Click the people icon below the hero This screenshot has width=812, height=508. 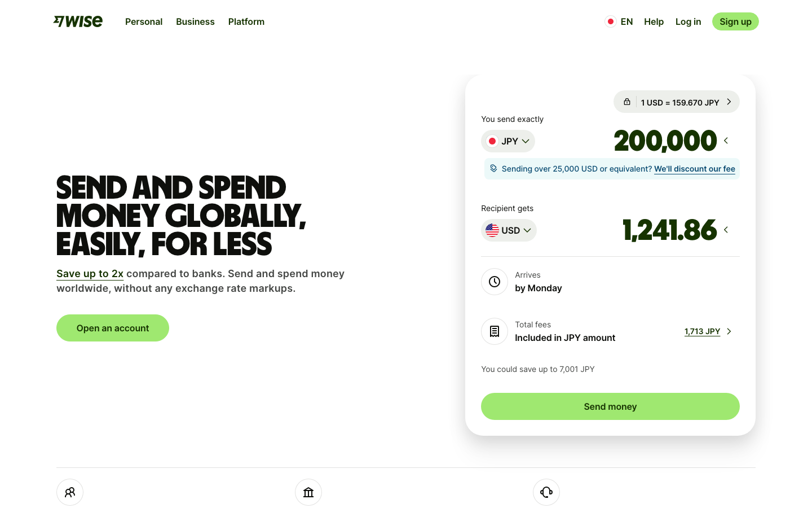pyautogui.click(x=70, y=492)
